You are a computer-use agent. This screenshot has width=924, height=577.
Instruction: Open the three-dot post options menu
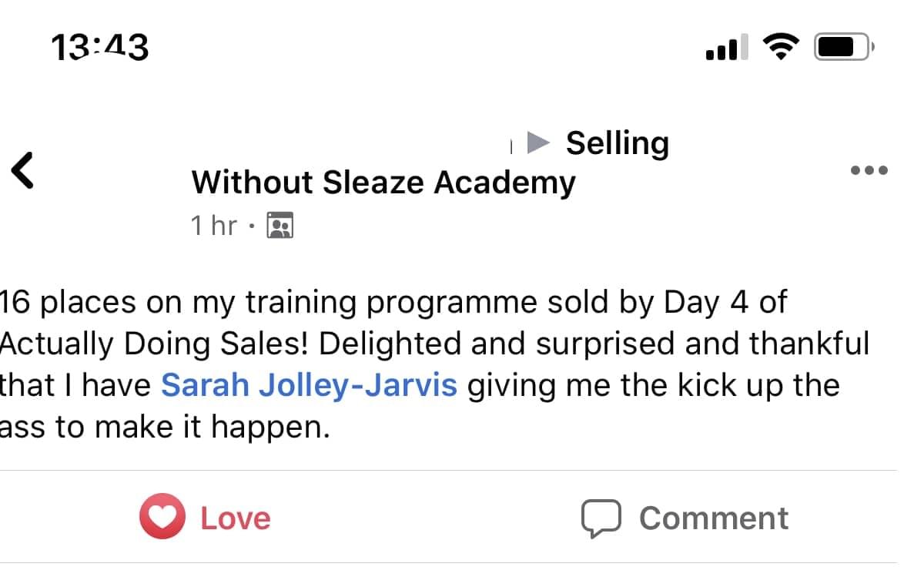coord(869,170)
